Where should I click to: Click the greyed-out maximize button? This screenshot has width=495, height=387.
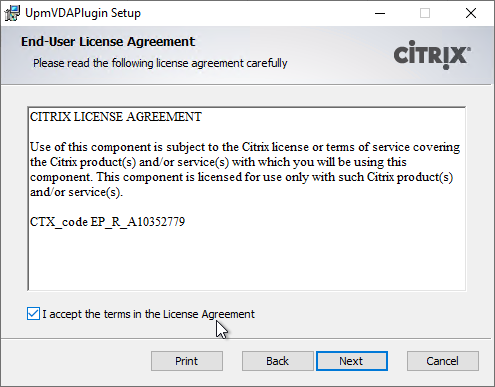(x=425, y=13)
